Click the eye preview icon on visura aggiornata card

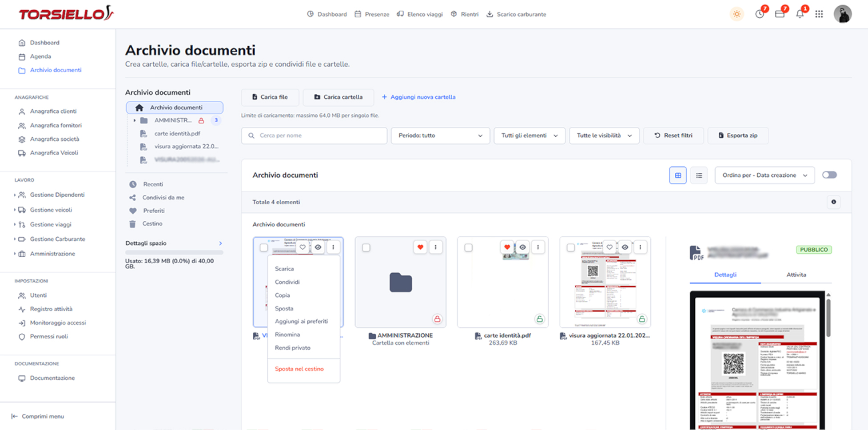tap(625, 247)
